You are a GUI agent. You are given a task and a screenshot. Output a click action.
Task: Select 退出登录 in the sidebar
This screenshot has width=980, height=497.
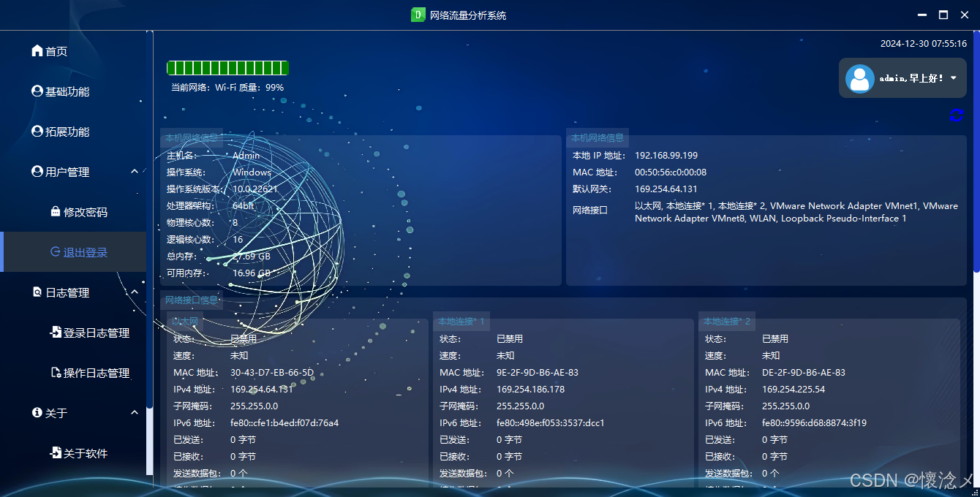[x=73, y=252]
